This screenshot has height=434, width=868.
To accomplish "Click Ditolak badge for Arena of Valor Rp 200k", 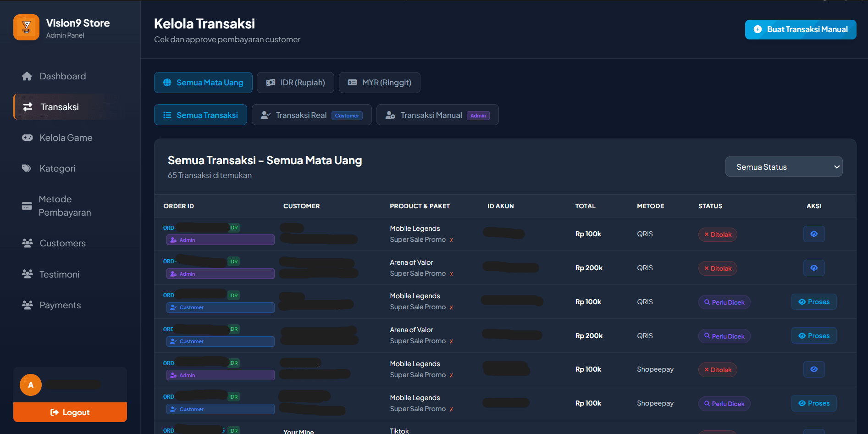I will pyautogui.click(x=718, y=268).
